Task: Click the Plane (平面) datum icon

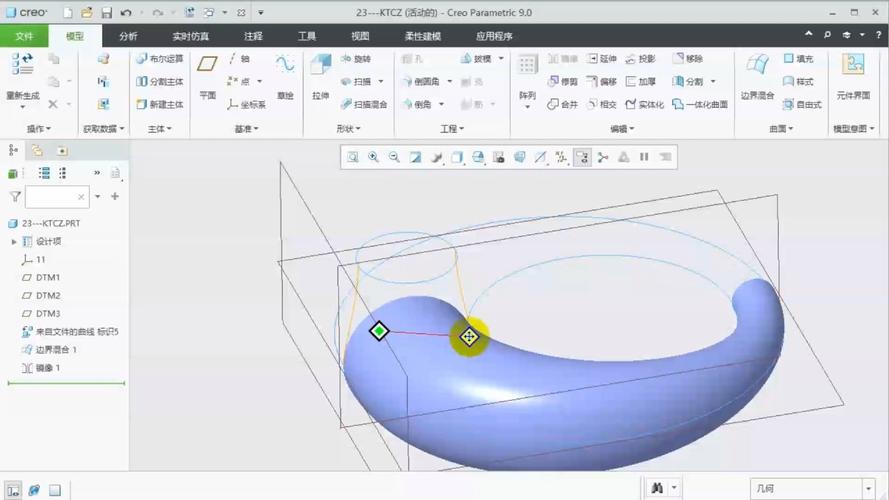Action: click(207, 73)
